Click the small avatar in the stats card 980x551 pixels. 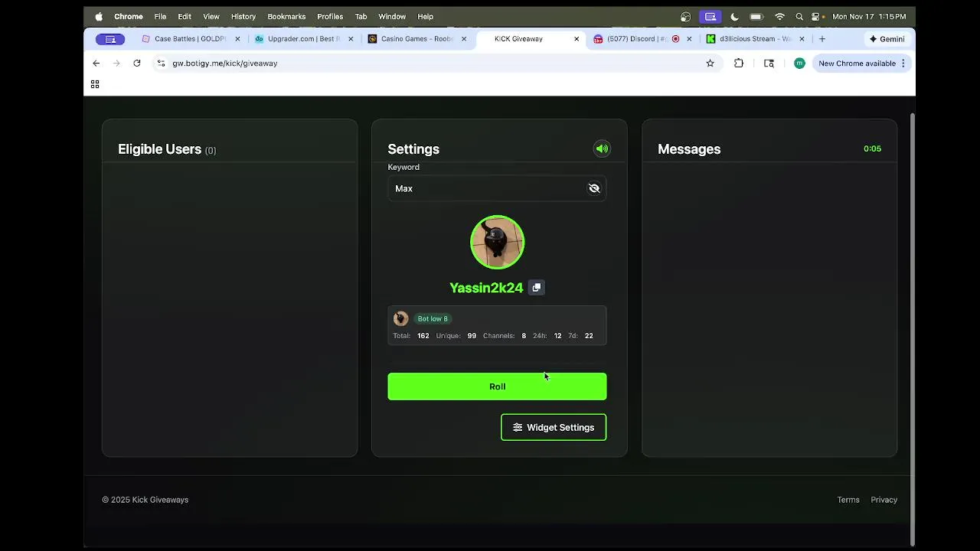click(x=400, y=318)
